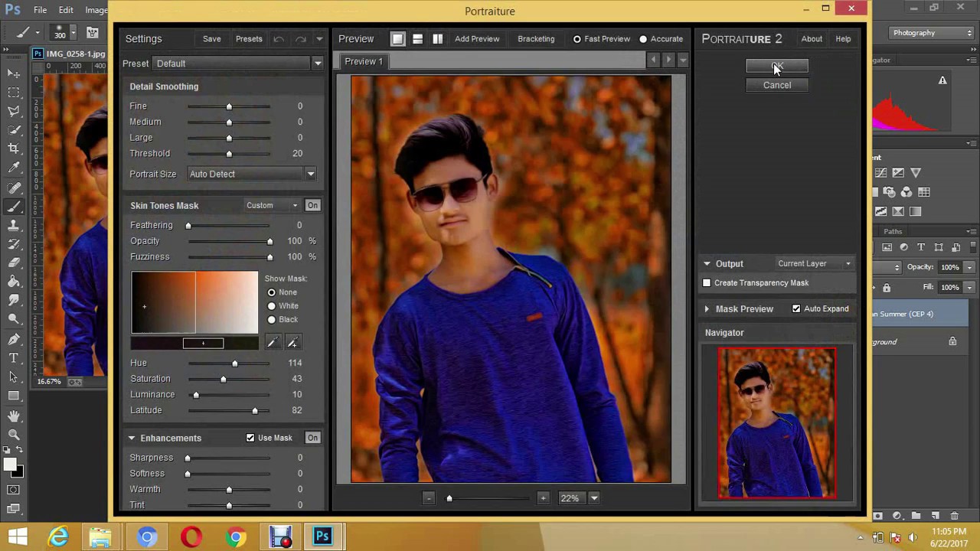Image resolution: width=980 pixels, height=551 pixels.
Task: Toggle Skin Tones Mask On button
Action: (x=312, y=205)
